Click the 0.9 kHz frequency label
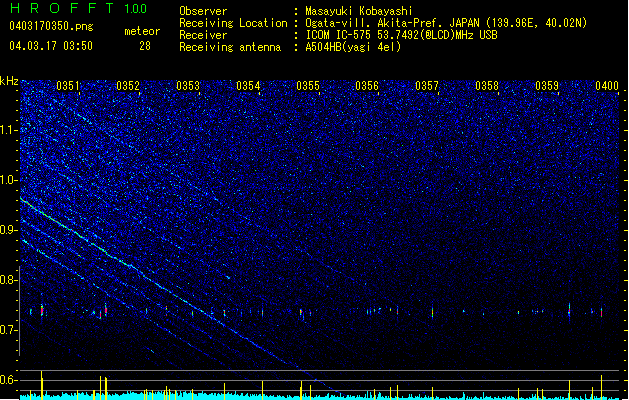 click(x=9, y=230)
